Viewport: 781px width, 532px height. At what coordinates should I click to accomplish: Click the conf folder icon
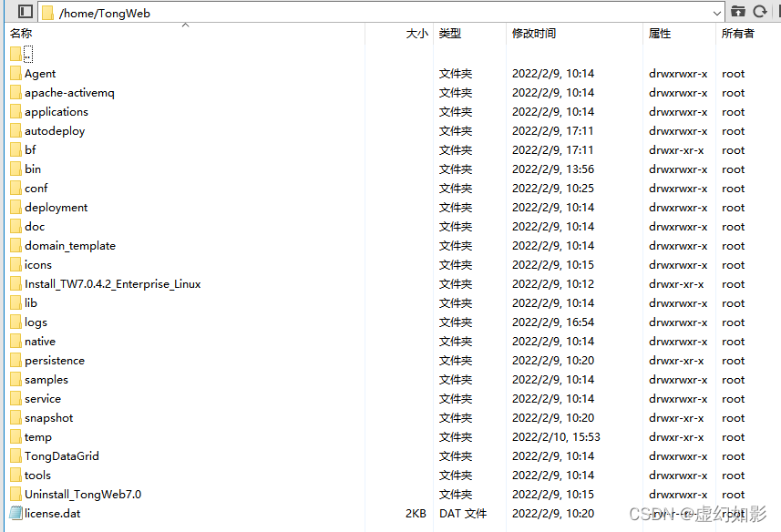(x=15, y=189)
